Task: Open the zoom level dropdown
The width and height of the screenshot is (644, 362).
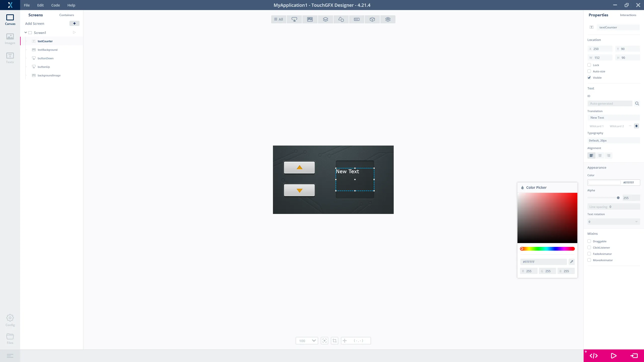Action: [313, 341]
